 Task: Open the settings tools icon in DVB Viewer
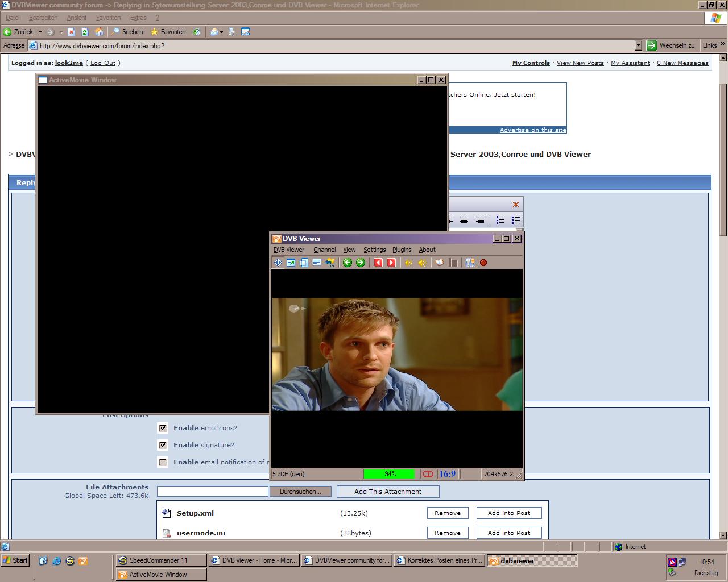click(x=470, y=263)
